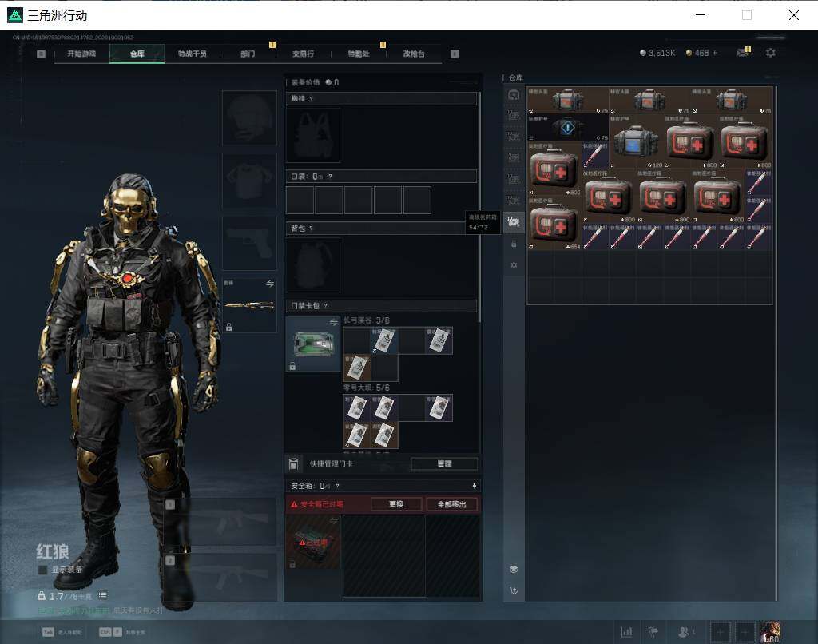Viewport: 818px width, 644px height.
Task: Open the settings gear in top bar
Action: pos(771,53)
